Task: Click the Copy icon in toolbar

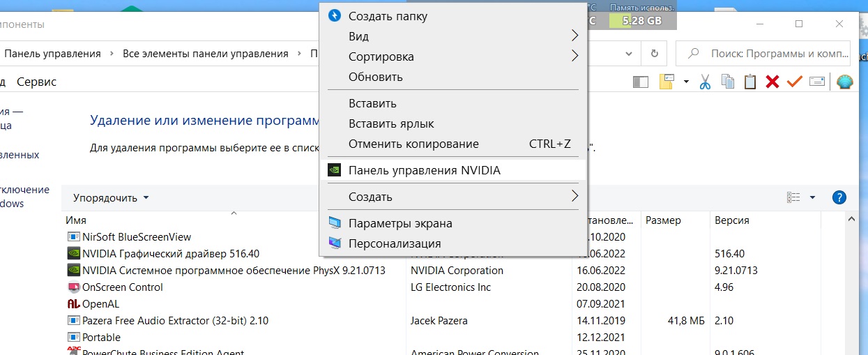Action: click(x=727, y=82)
